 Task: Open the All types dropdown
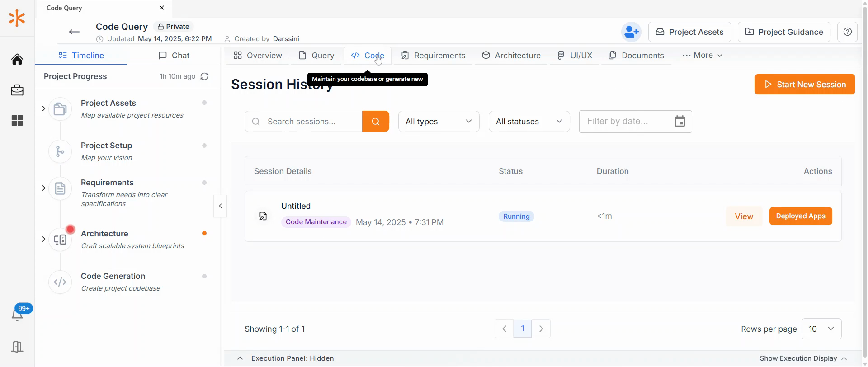point(439,122)
